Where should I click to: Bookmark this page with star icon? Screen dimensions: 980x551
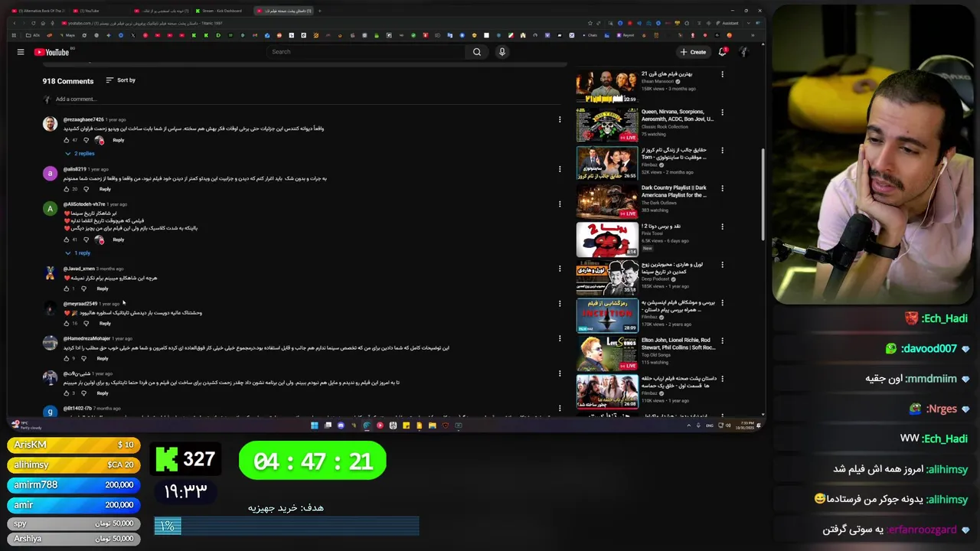click(590, 23)
